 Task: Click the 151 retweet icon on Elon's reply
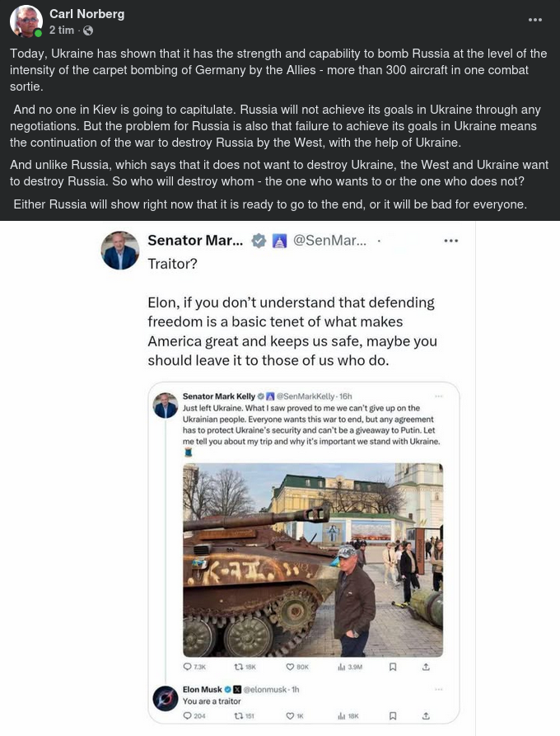tap(240, 716)
